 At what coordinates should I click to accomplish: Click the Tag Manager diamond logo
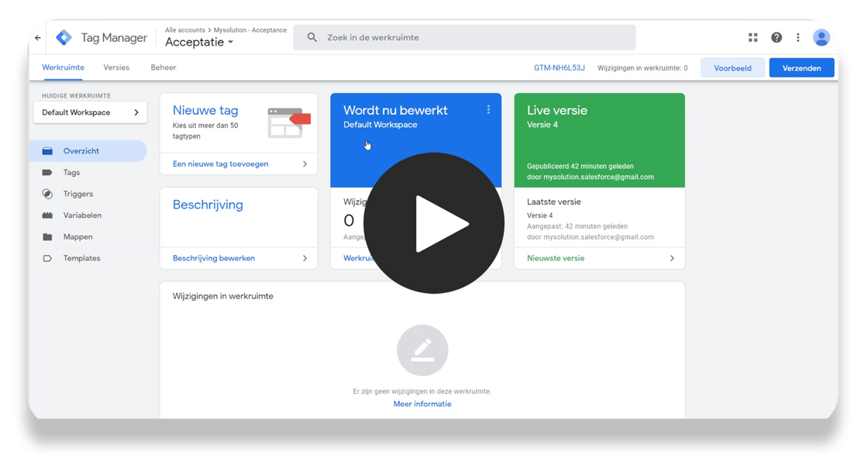click(x=64, y=38)
